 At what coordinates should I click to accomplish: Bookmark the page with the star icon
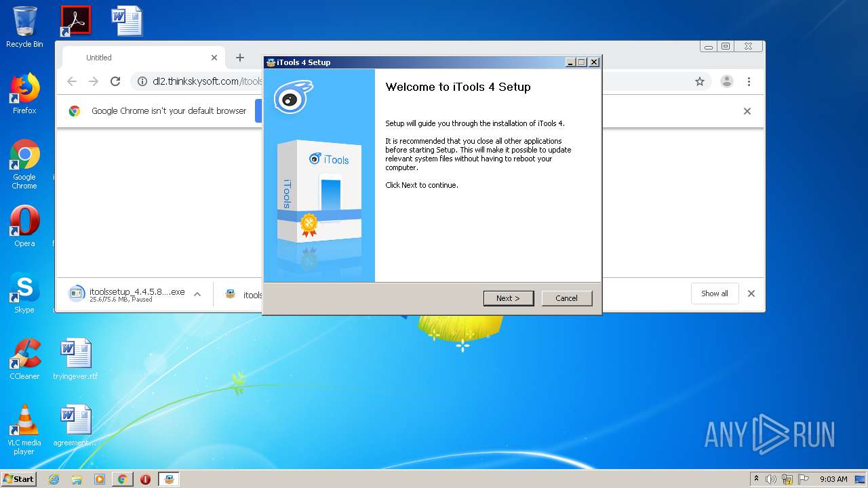click(x=700, y=81)
